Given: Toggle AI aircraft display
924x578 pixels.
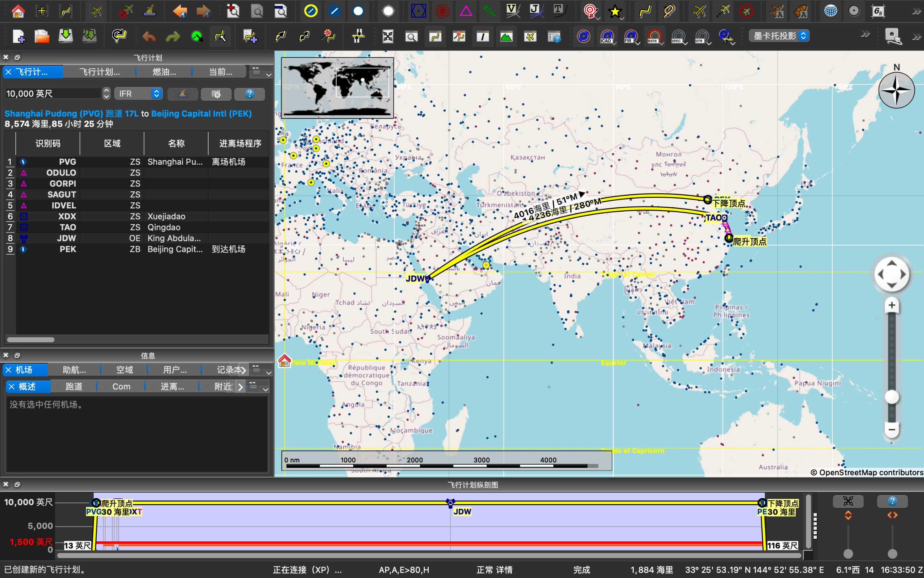Looking at the screenshot, I should (777, 11).
